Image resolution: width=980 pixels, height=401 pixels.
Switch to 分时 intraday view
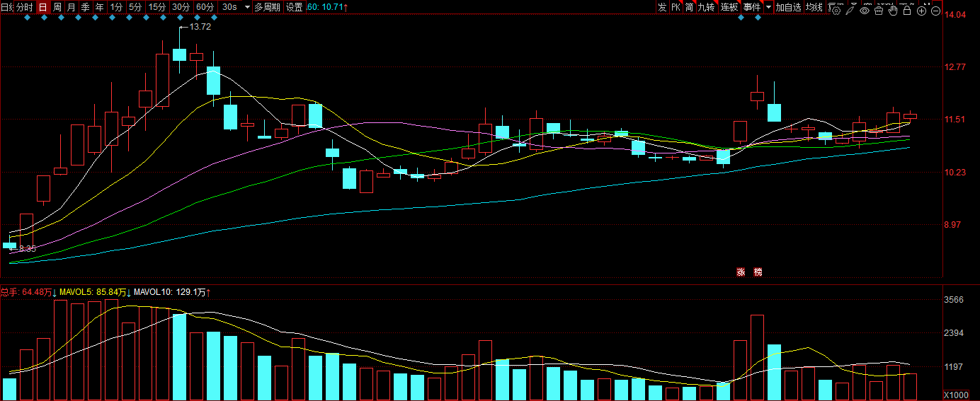(25, 7)
